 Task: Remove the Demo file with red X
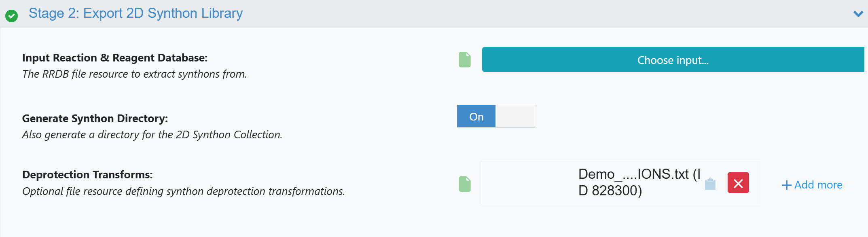(738, 183)
